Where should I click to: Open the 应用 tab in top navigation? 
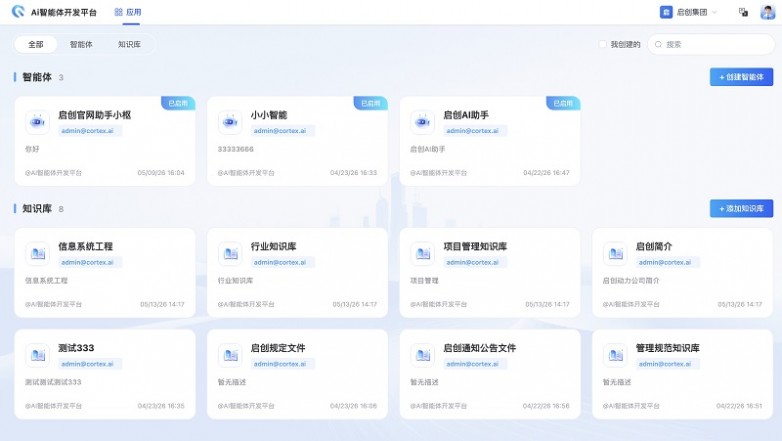(x=128, y=12)
